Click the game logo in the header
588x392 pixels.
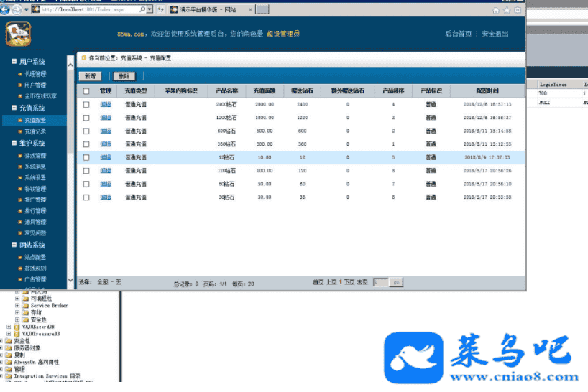pyautogui.click(x=18, y=33)
